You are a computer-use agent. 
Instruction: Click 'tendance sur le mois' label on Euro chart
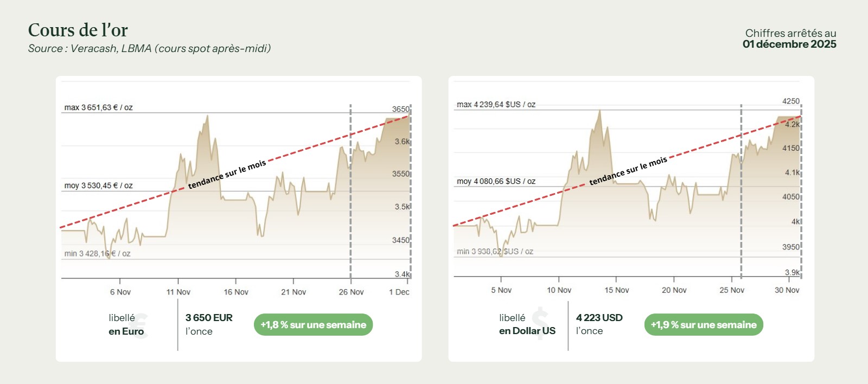tap(227, 174)
